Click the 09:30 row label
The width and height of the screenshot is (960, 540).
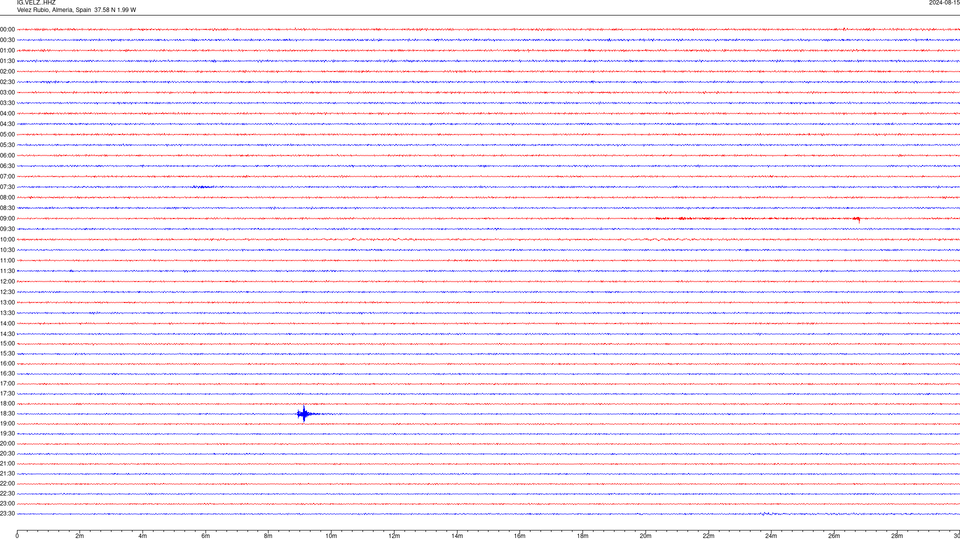[7, 229]
